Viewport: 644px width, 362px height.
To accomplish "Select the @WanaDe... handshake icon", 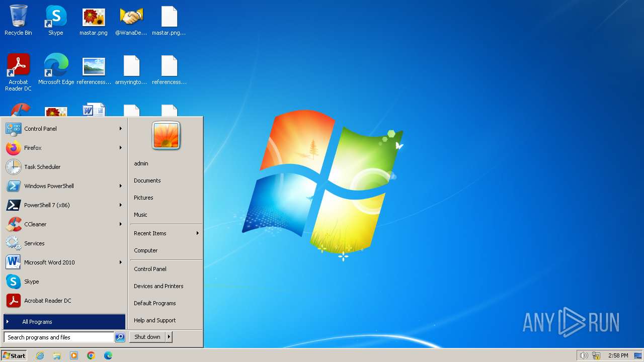I will (131, 20).
